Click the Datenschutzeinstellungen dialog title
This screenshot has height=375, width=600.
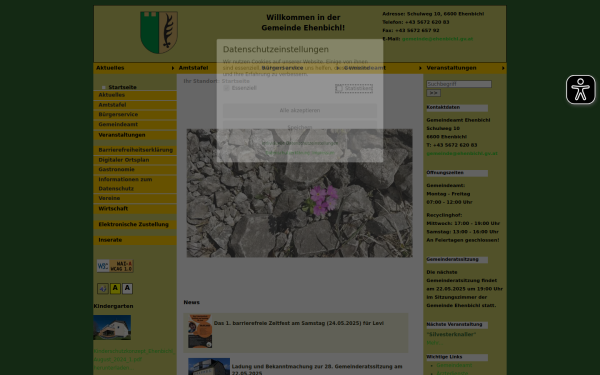tap(276, 49)
